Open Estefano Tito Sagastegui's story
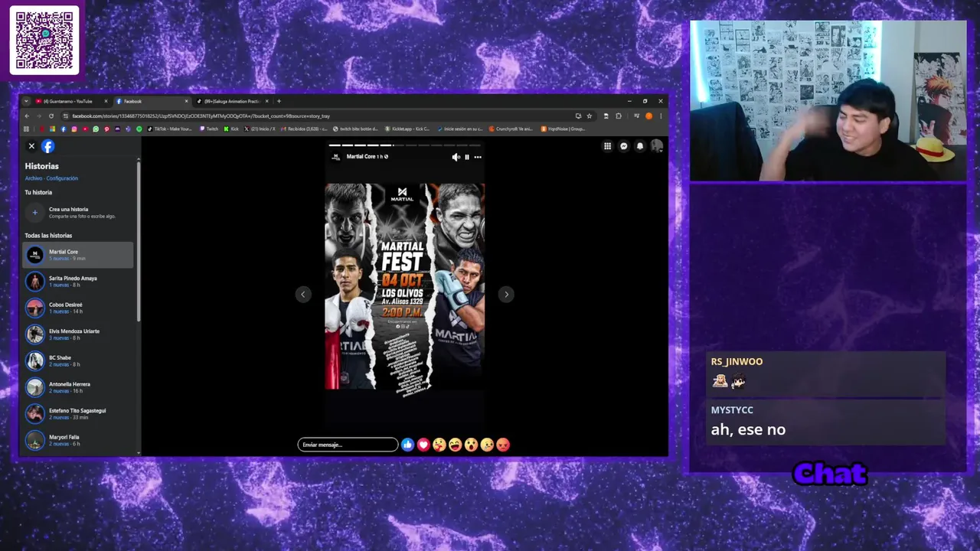 coord(78,413)
